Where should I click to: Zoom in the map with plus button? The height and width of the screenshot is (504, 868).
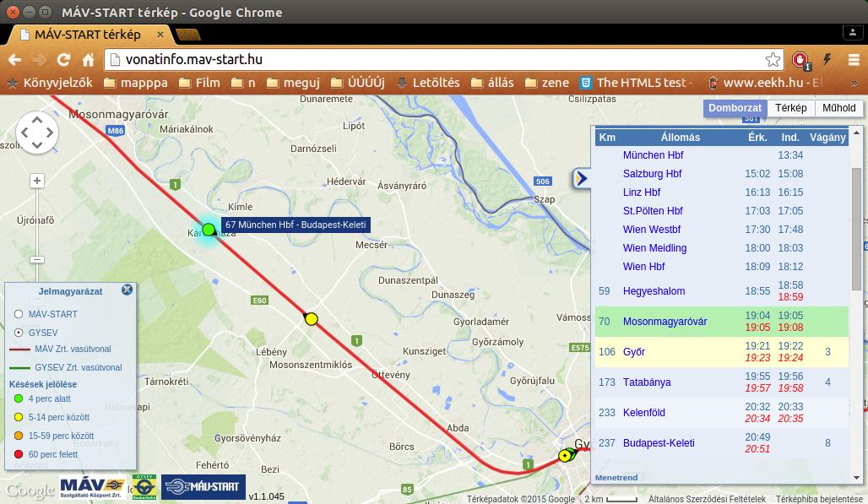click(x=37, y=181)
